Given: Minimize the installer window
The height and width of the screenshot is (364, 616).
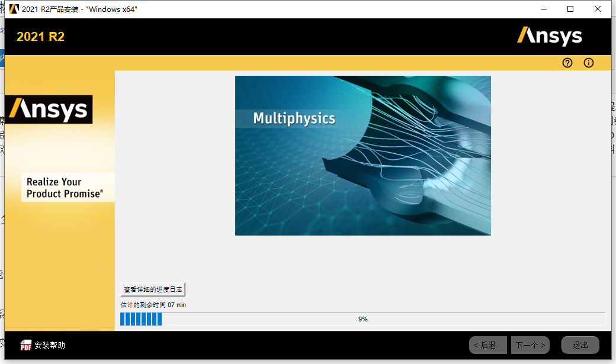Looking at the screenshot, I should point(543,9).
